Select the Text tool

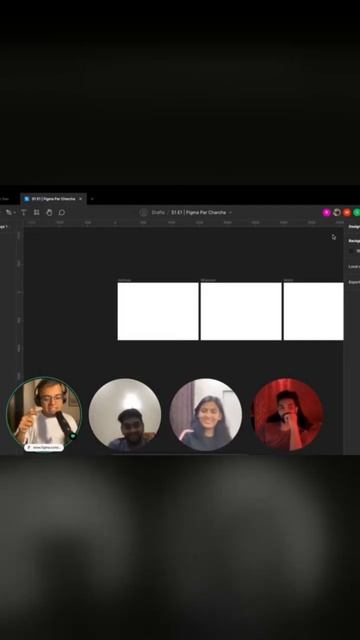pyautogui.click(x=23, y=212)
